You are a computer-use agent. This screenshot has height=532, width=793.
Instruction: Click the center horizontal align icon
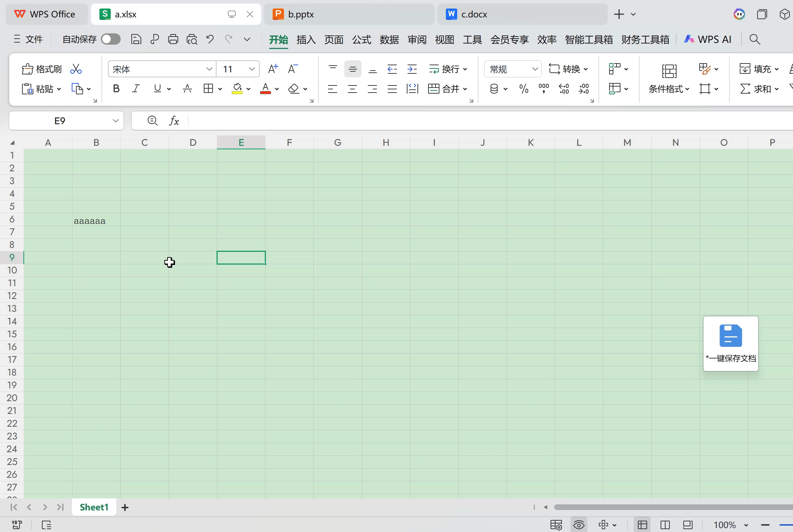[x=352, y=89]
